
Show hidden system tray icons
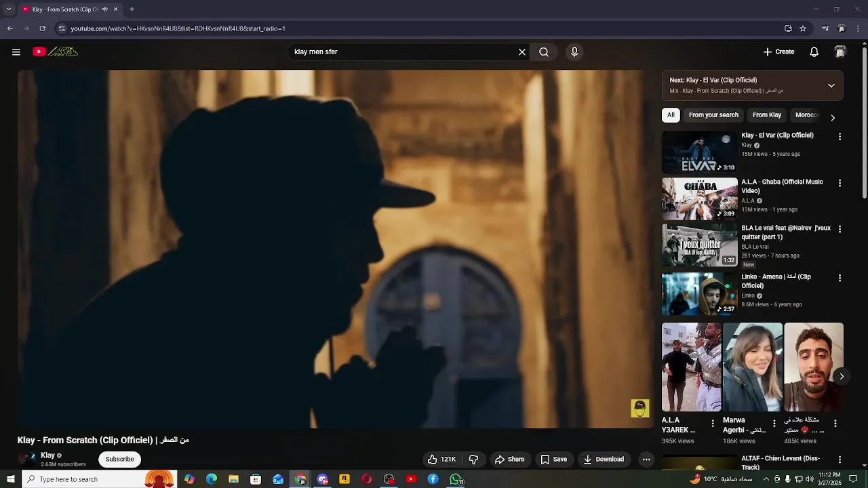click(x=766, y=479)
